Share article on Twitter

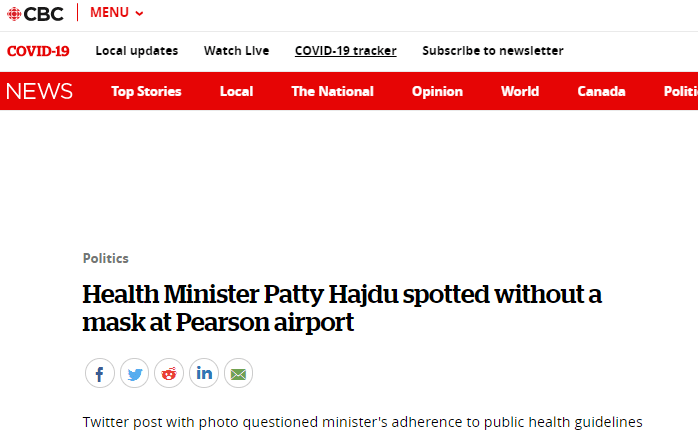[134, 374]
